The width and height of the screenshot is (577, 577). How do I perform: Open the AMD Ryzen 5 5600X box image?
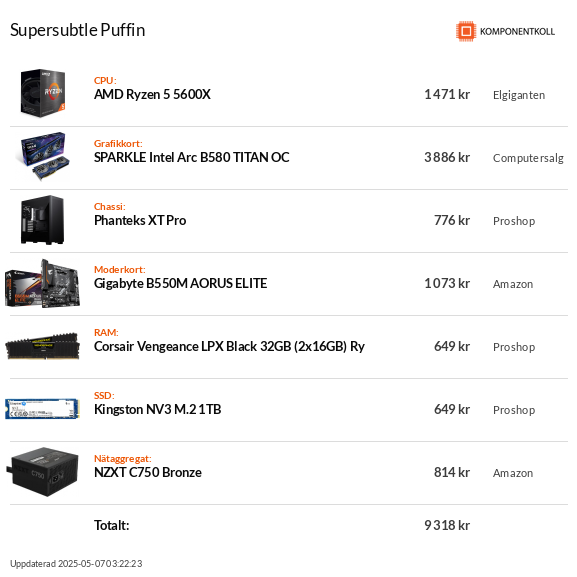coord(43,93)
